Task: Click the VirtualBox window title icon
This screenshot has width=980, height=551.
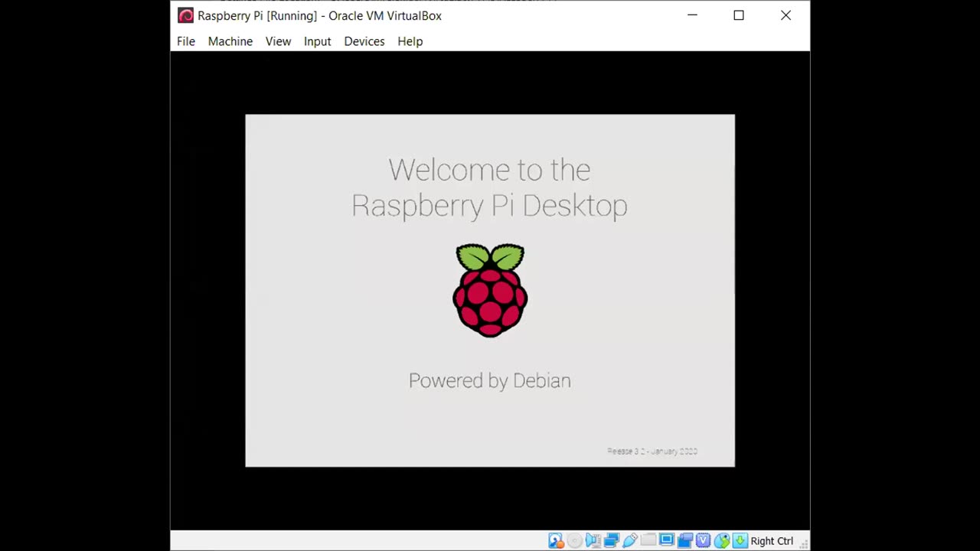Action: (185, 15)
